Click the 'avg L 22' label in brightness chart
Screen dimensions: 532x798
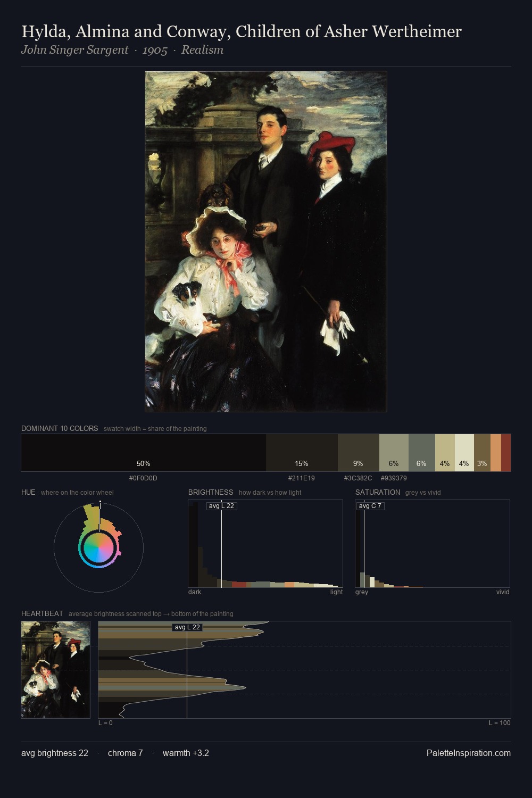222,506
